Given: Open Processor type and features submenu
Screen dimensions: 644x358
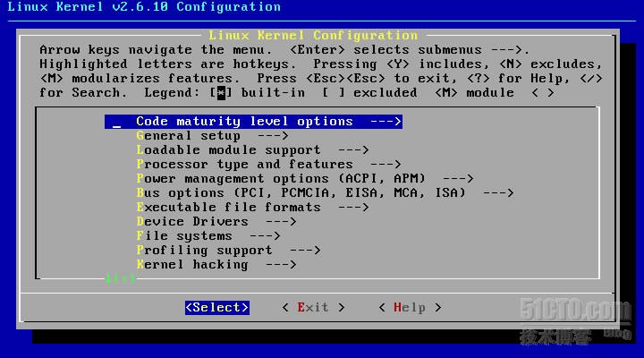Looking at the screenshot, I should 268,165.
